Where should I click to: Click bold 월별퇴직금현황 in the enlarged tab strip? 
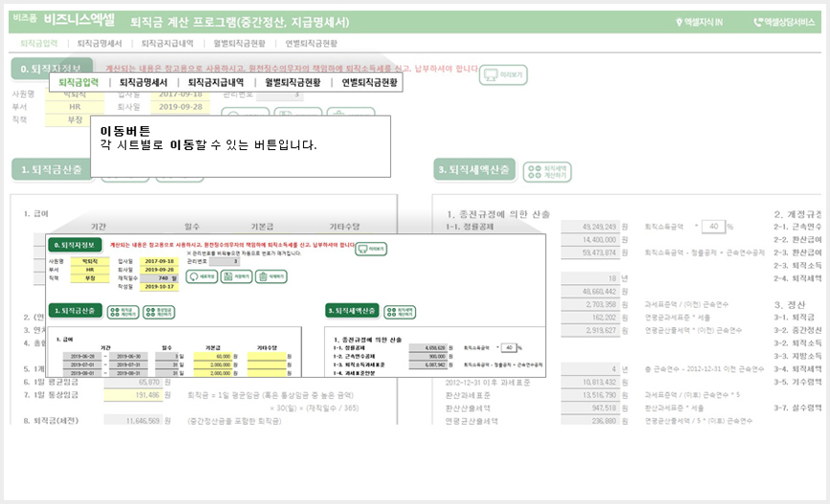point(293,82)
